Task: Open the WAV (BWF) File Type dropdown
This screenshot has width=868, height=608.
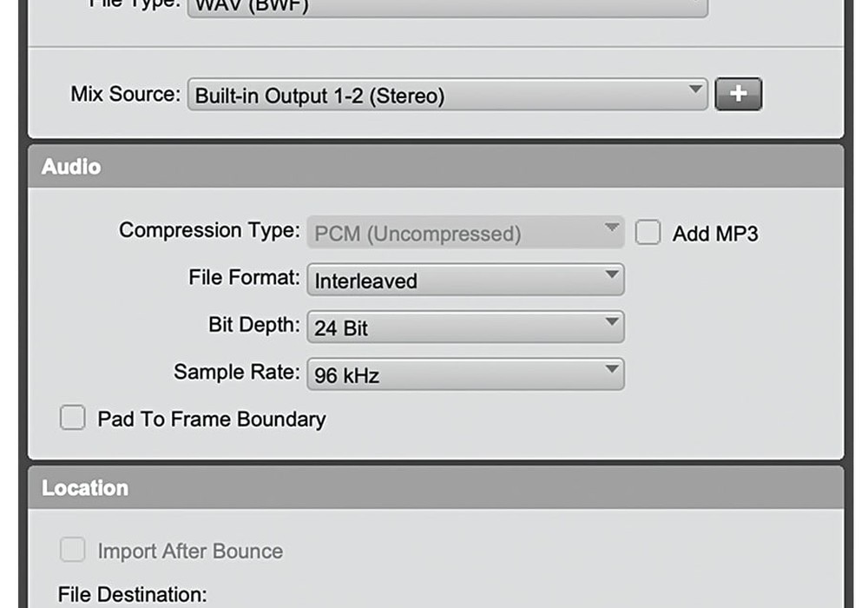Action: click(447, 6)
